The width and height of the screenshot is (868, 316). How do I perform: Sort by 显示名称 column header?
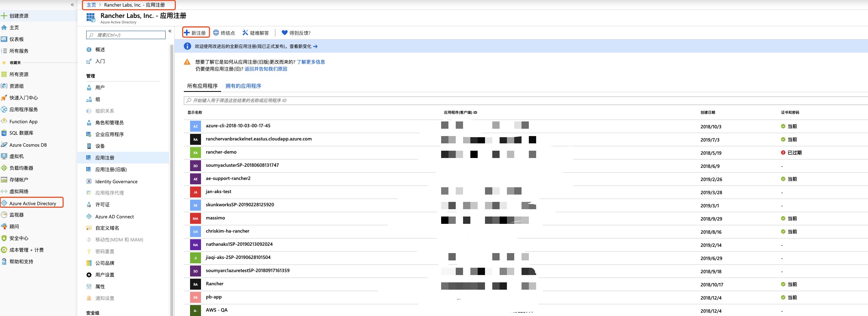tap(194, 112)
